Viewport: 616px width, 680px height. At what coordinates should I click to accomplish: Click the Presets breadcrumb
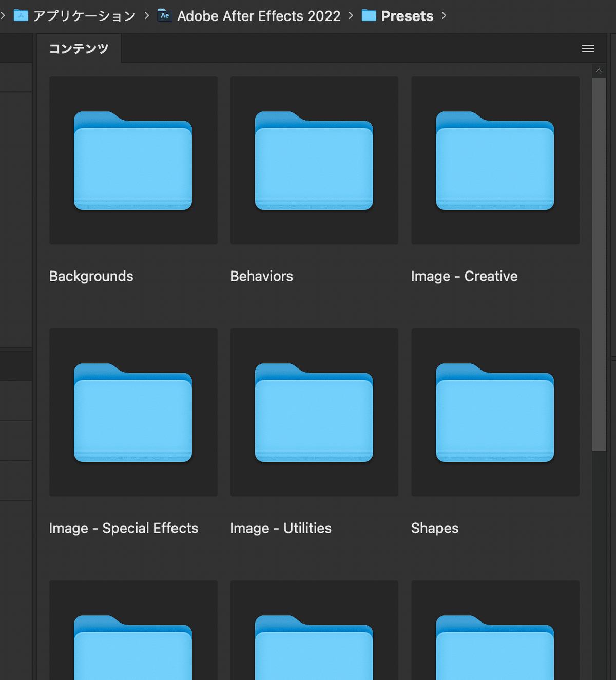coord(407,16)
